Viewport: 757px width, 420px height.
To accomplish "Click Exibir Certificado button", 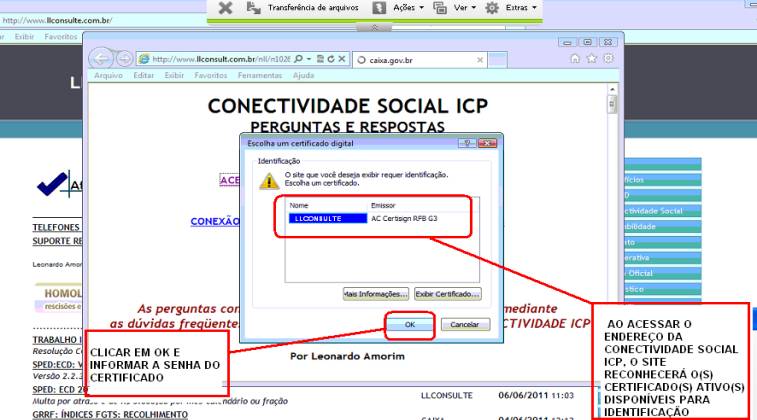I will click(448, 294).
